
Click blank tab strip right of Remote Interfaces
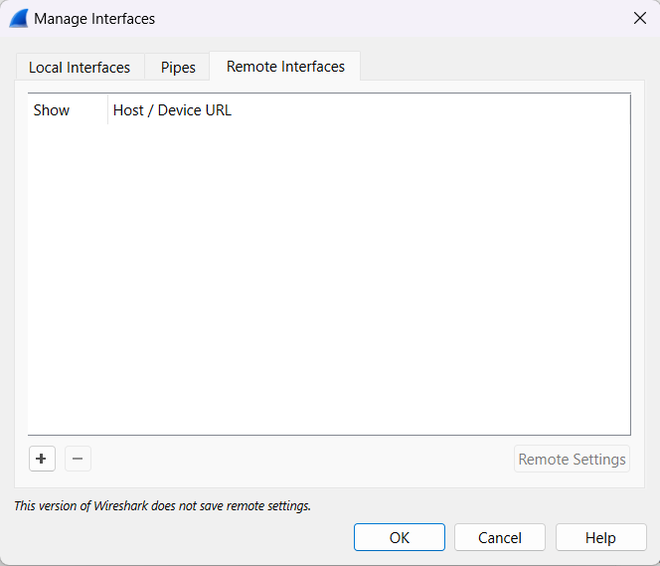coord(500,67)
